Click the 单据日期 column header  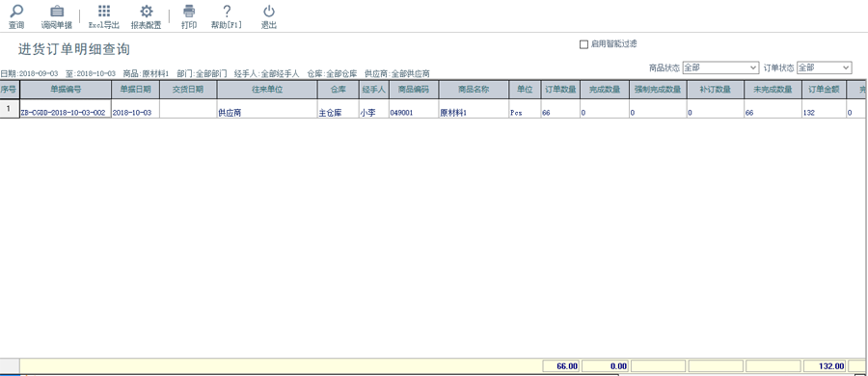[136, 90]
